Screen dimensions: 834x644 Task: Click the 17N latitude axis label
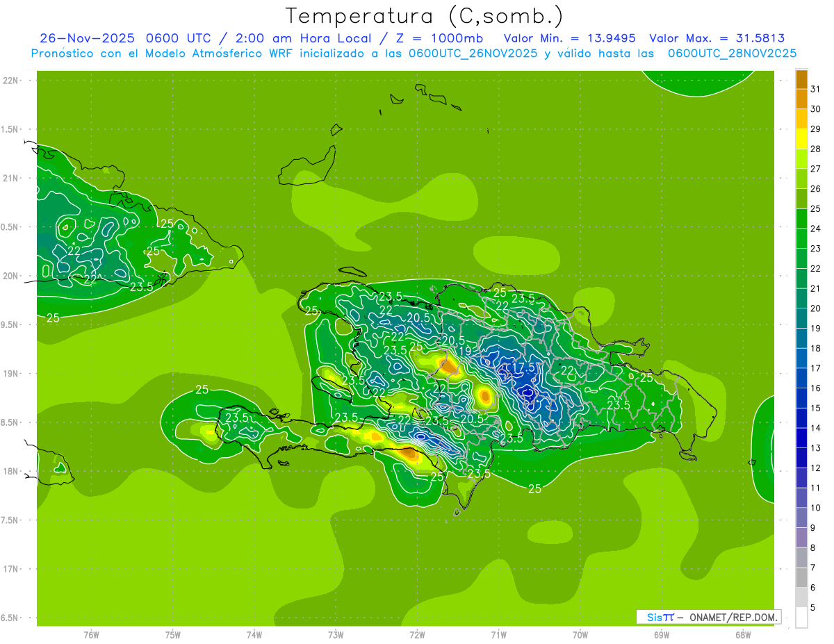(10, 569)
